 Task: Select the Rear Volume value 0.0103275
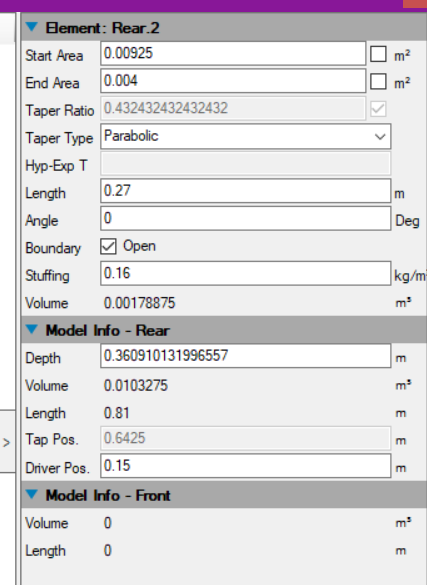click(136, 385)
